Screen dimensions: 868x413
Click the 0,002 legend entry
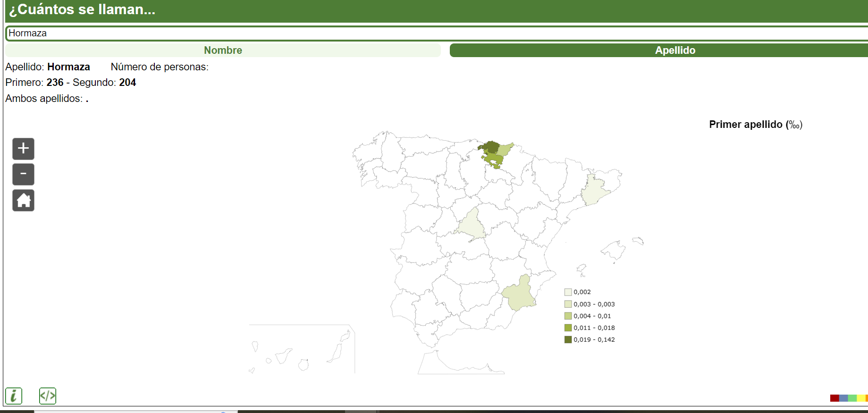tap(582, 292)
